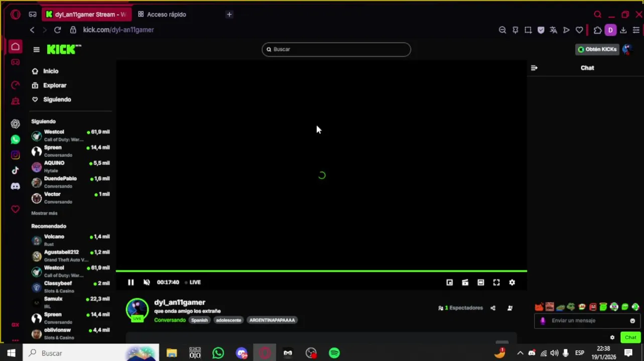Unmute the stream audio
644x361 pixels.
tap(147, 282)
